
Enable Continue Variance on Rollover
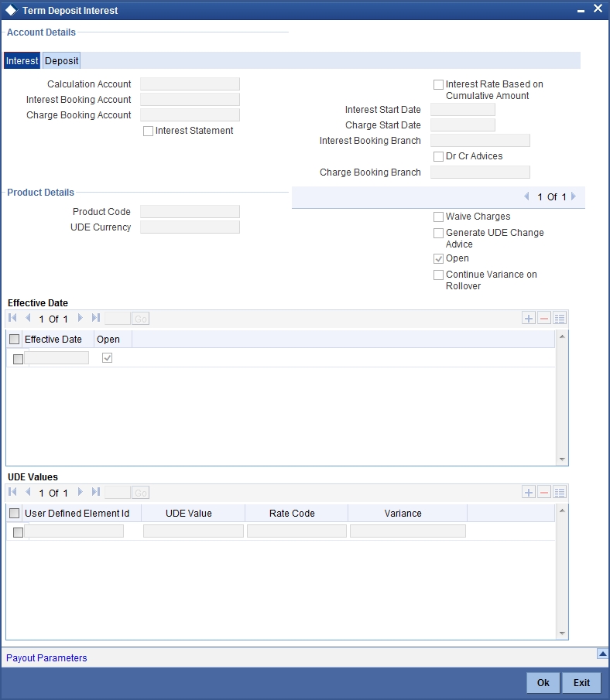coord(438,275)
